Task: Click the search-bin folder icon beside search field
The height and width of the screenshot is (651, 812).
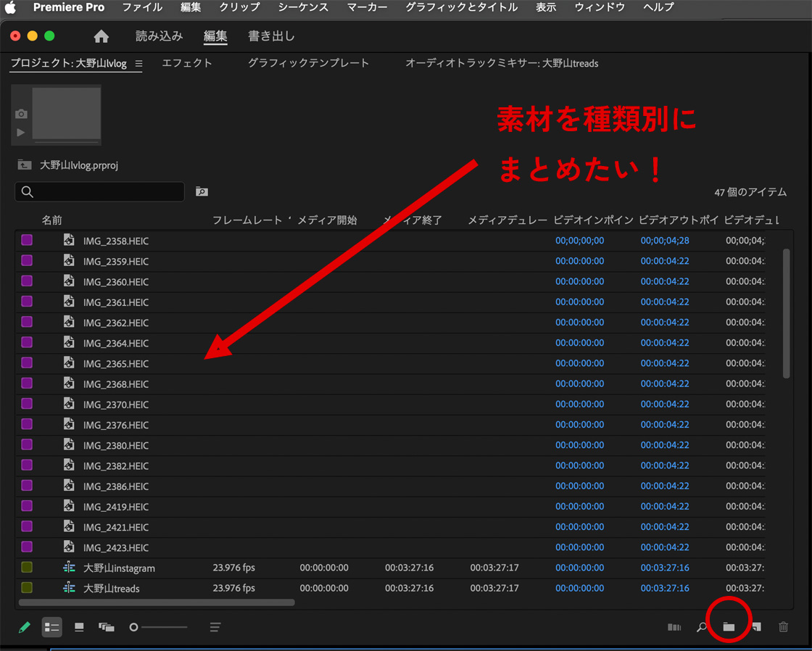Action: [202, 191]
